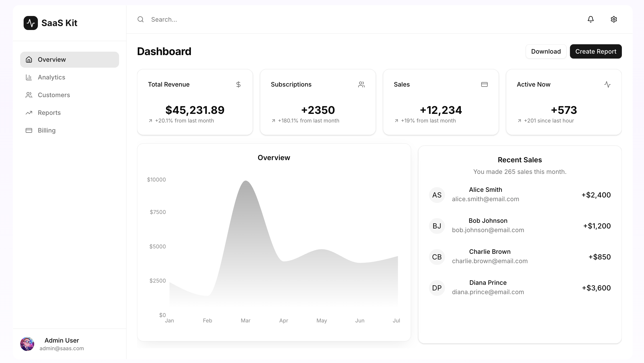Open notifications via the bell icon
Image resolution: width=644 pixels, height=363 pixels.
(591, 19)
